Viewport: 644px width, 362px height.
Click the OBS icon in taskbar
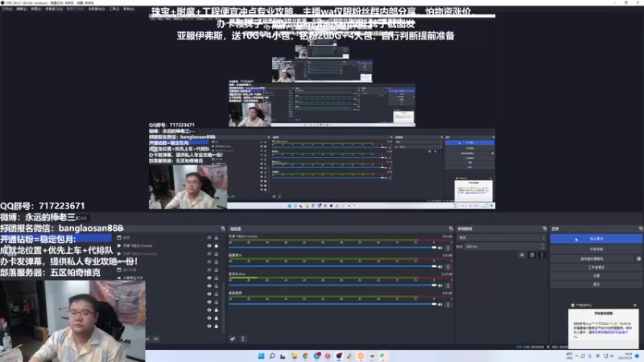tap(338, 356)
